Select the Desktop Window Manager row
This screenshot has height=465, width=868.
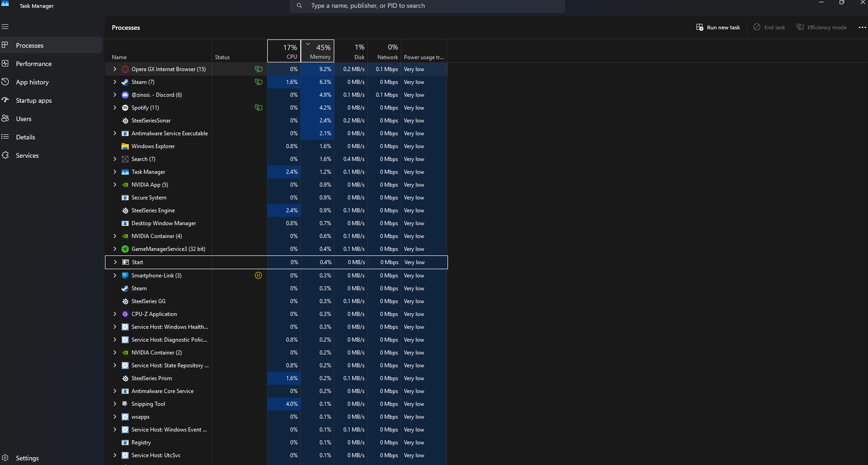click(276, 223)
